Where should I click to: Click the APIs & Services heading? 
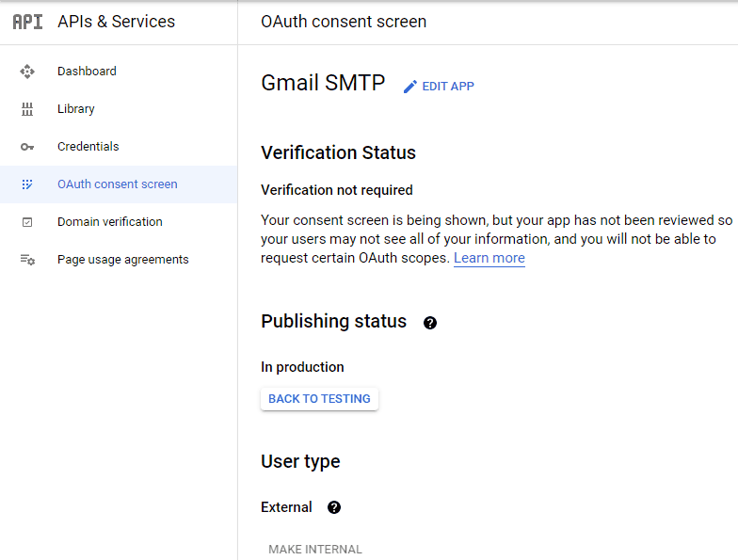117,22
